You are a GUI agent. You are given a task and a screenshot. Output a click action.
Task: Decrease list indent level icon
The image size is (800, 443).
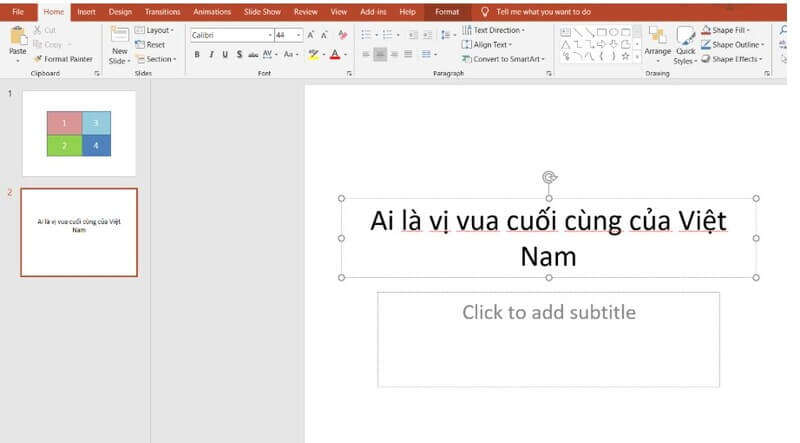pyautogui.click(x=413, y=35)
